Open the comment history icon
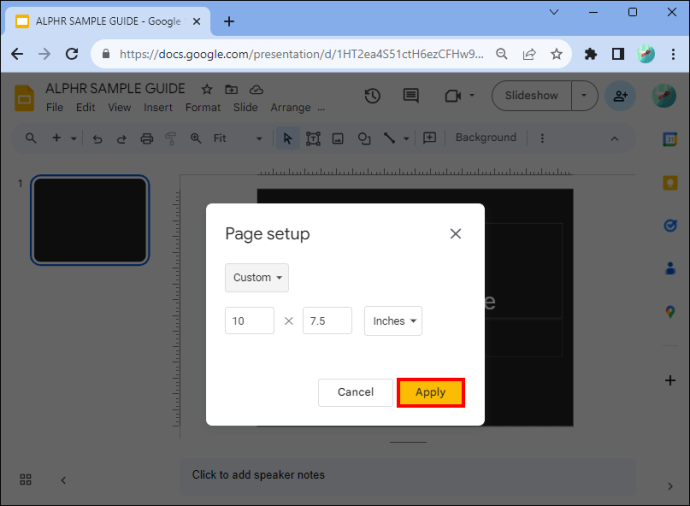Viewport: 690px width, 506px height. 411,95
